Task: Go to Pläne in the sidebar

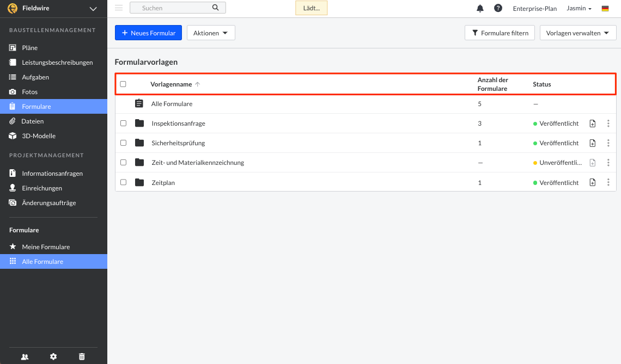Action: click(29, 48)
